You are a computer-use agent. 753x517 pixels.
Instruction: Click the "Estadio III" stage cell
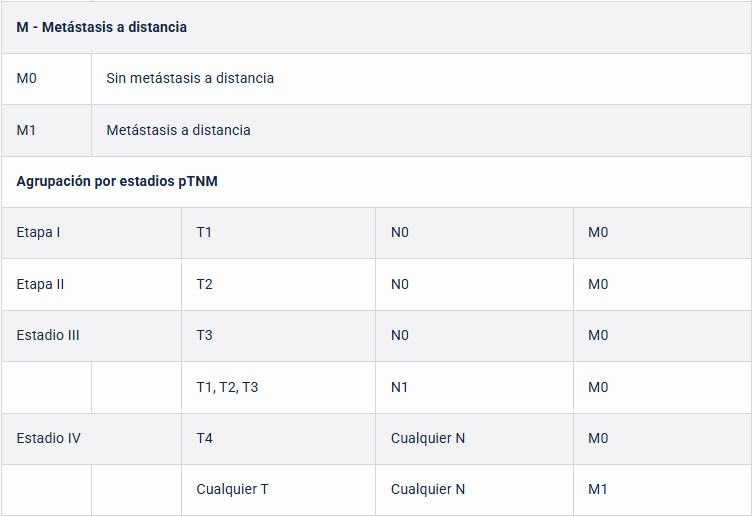click(48, 335)
